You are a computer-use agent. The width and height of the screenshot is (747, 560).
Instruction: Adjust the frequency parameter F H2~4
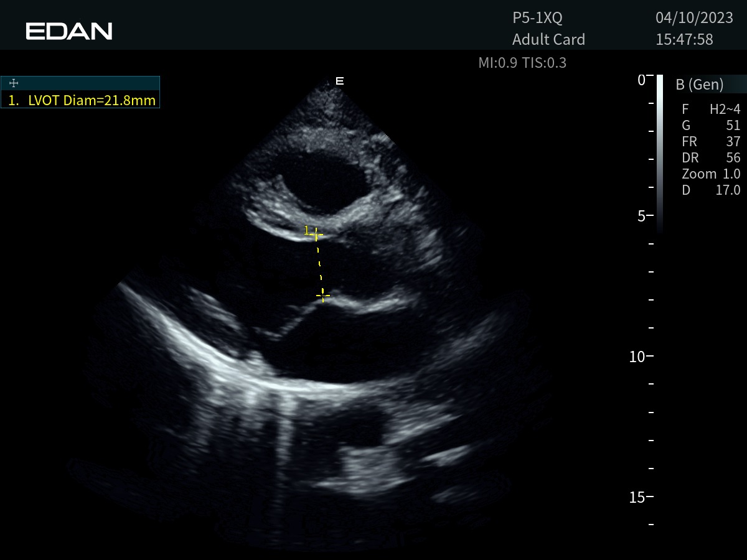coord(711,110)
